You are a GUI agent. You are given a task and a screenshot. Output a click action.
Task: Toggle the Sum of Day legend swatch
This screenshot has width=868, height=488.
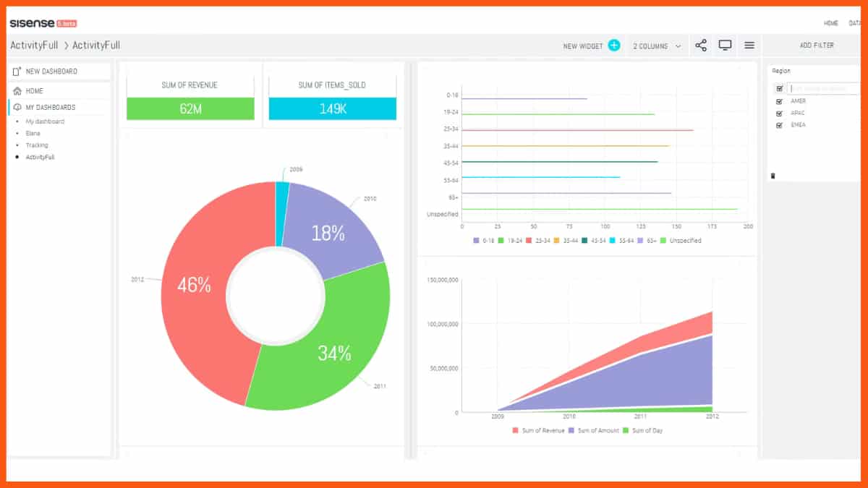pos(626,430)
